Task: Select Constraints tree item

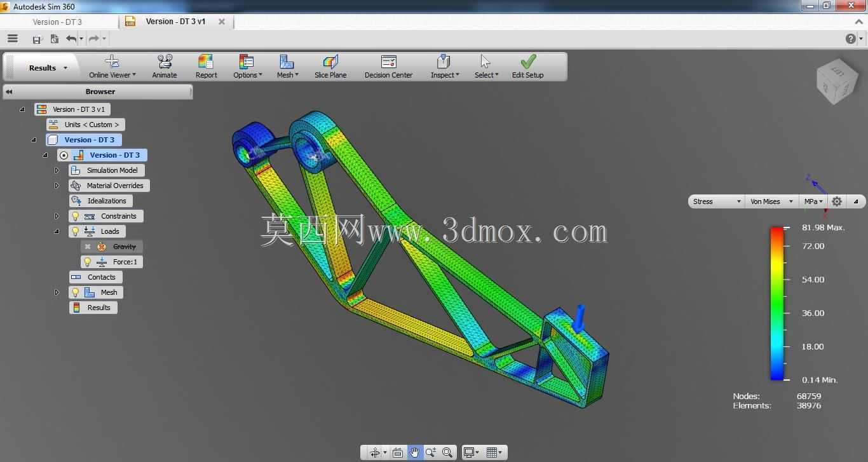Action: tap(106, 216)
